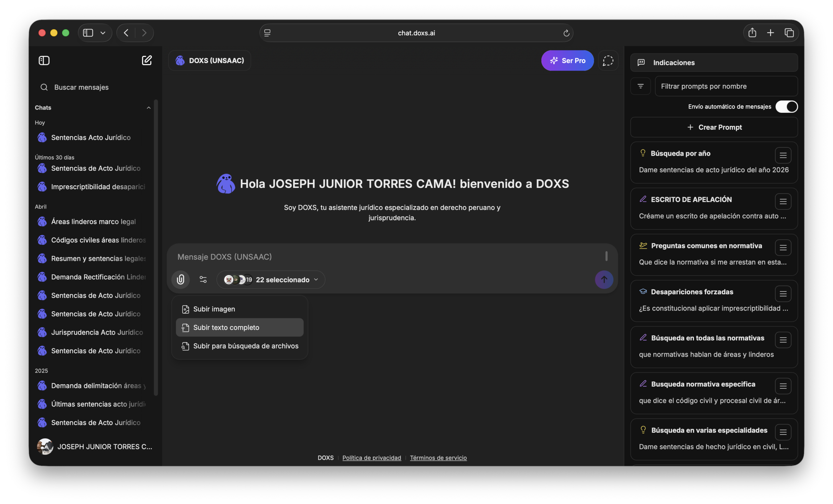Screen dimensions: 833x504
Task: Click the site settings icon in address bar
Action: (x=267, y=33)
